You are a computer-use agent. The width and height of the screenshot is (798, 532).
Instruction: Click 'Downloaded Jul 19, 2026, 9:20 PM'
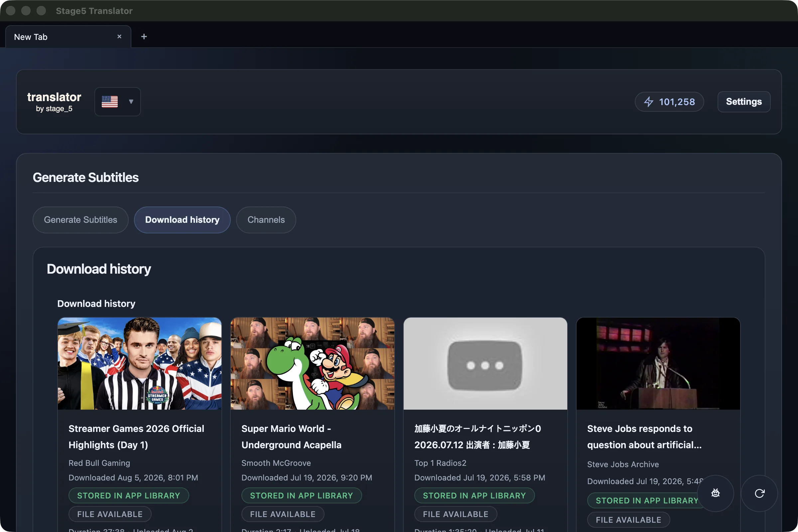click(x=307, y=478)
